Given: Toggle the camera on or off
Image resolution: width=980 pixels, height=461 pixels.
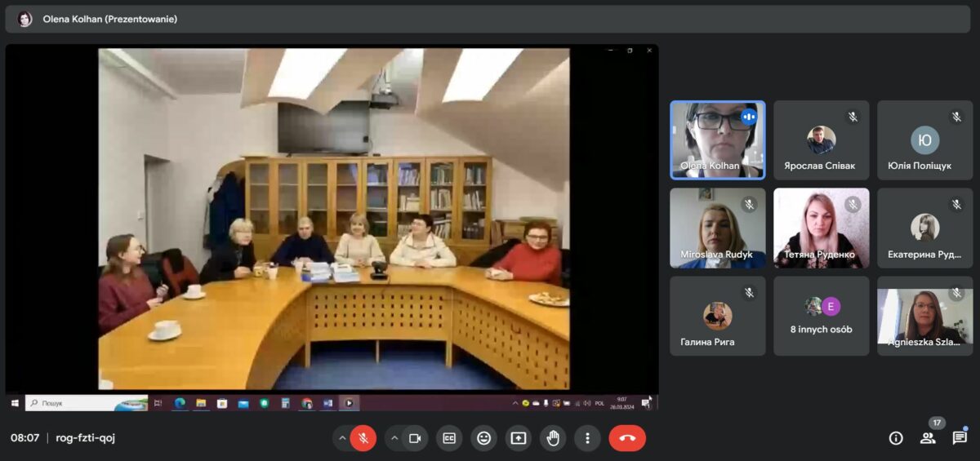Looking at the screenshot, I should (x=414, y=438).
